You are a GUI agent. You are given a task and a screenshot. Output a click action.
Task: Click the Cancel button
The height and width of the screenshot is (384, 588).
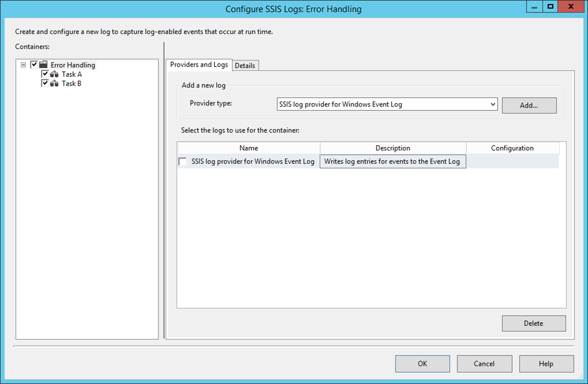(x=484, y=364)
